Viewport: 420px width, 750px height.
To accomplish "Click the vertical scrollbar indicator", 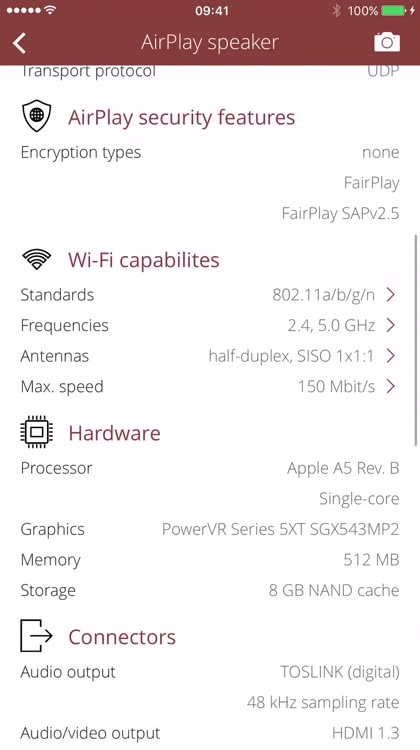I will 417,340.
